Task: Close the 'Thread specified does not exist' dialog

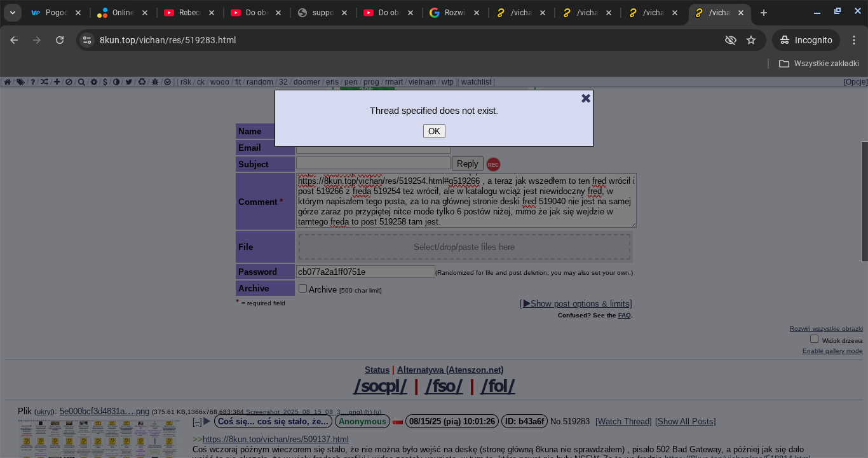Action: [x=586, y=98]
